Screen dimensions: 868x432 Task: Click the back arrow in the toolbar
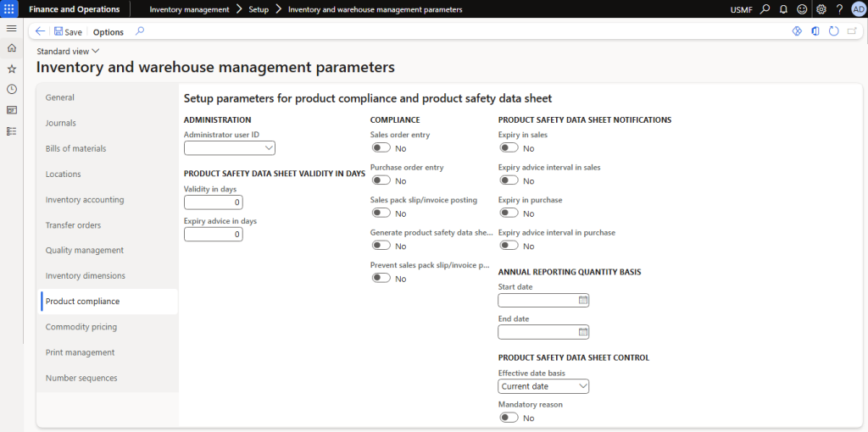tap(40, 31)
